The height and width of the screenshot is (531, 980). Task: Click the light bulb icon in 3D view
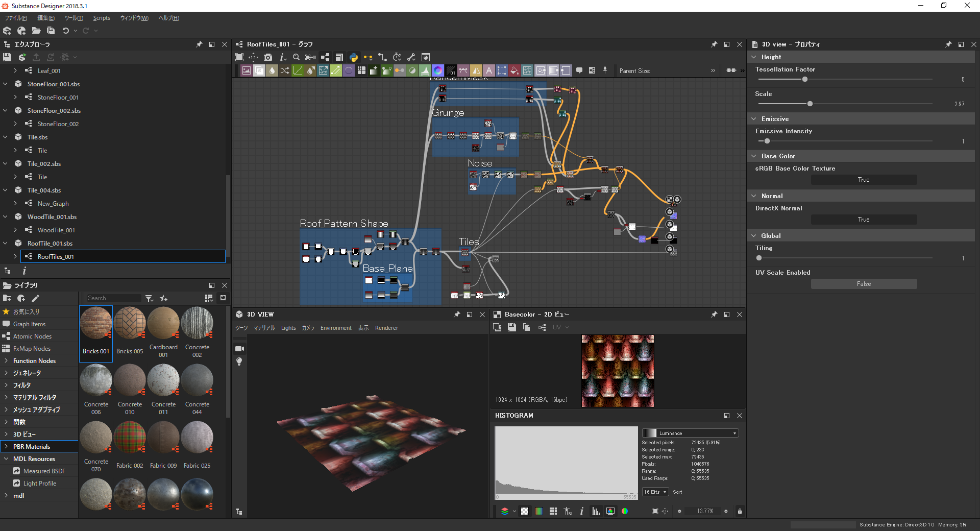coord(239,361)
